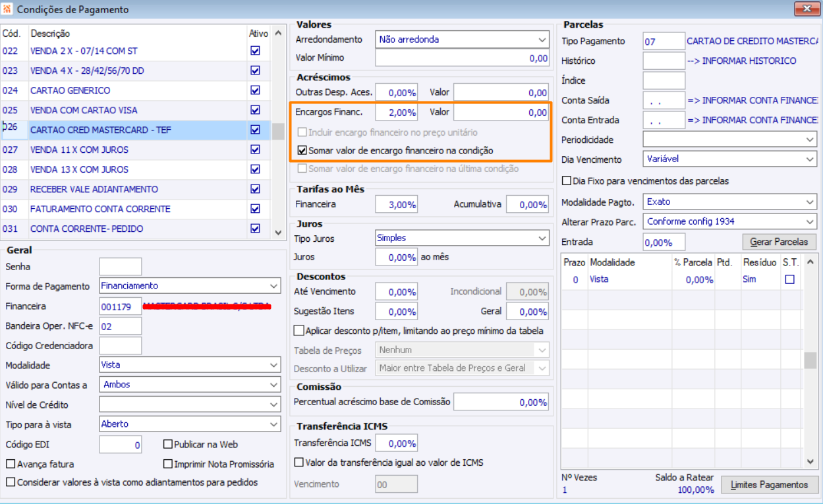This screenshot has height=504, width=823.
Task: Click the app icon in the title bar
Action: point(8,9)
